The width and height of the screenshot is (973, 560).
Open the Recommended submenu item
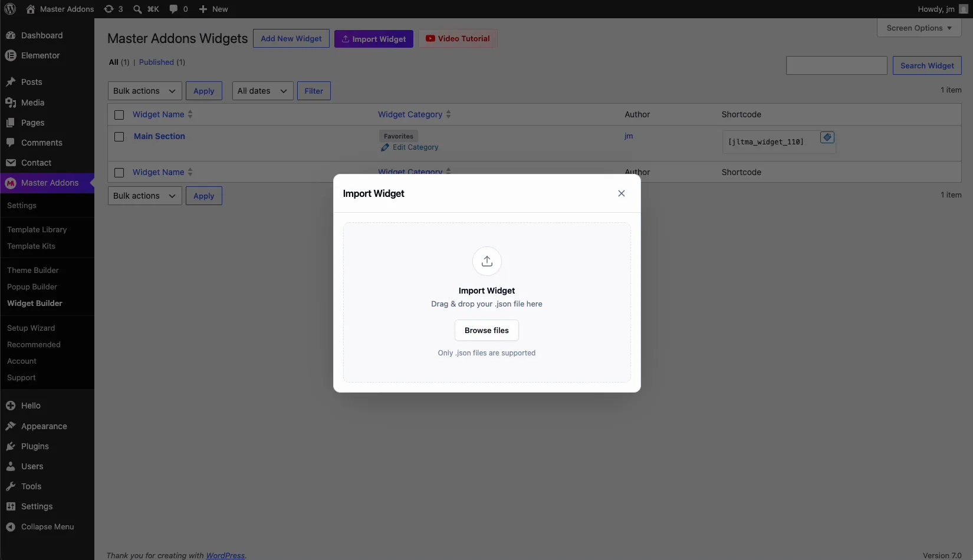tap(34, 344)
